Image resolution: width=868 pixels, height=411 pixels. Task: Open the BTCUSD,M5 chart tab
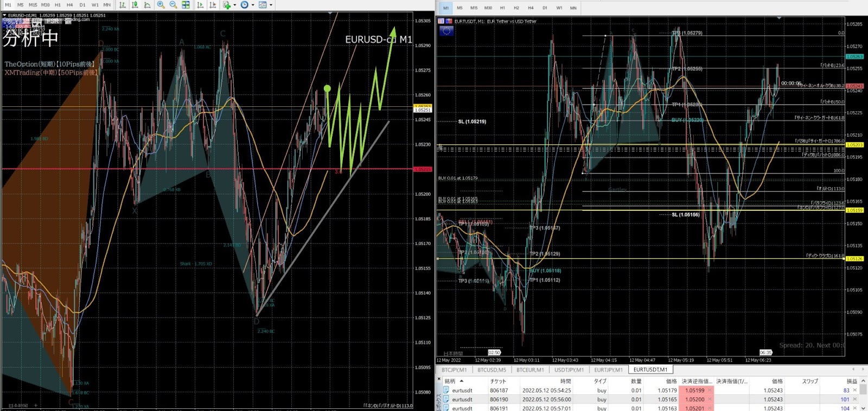[492, 370]
